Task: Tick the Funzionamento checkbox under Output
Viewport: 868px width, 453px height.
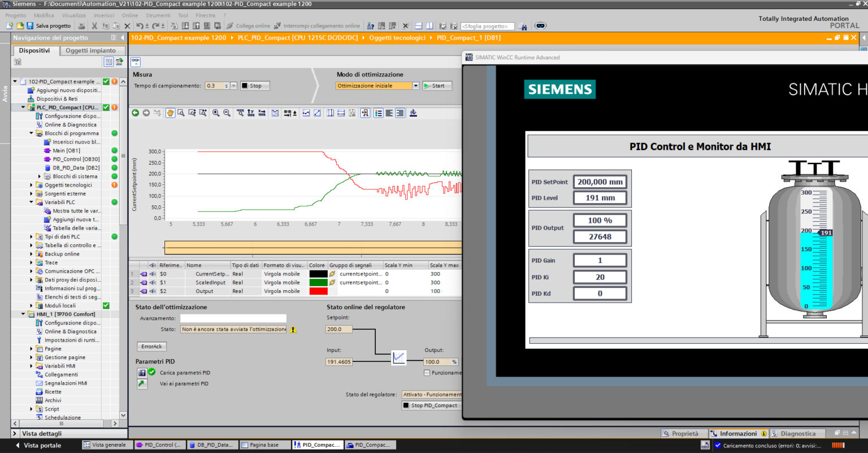Action: point(427,373)
